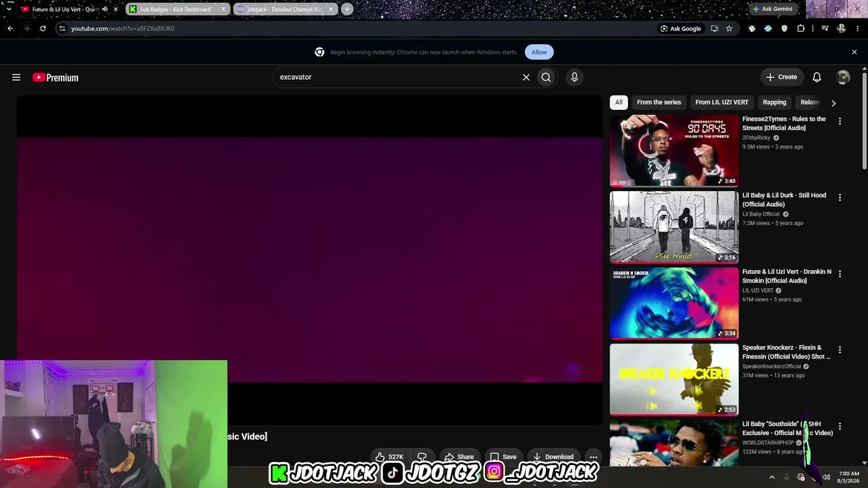Mute the tab via speaker icon
Viewport: 868px width, 488px height.
[104, 9]
